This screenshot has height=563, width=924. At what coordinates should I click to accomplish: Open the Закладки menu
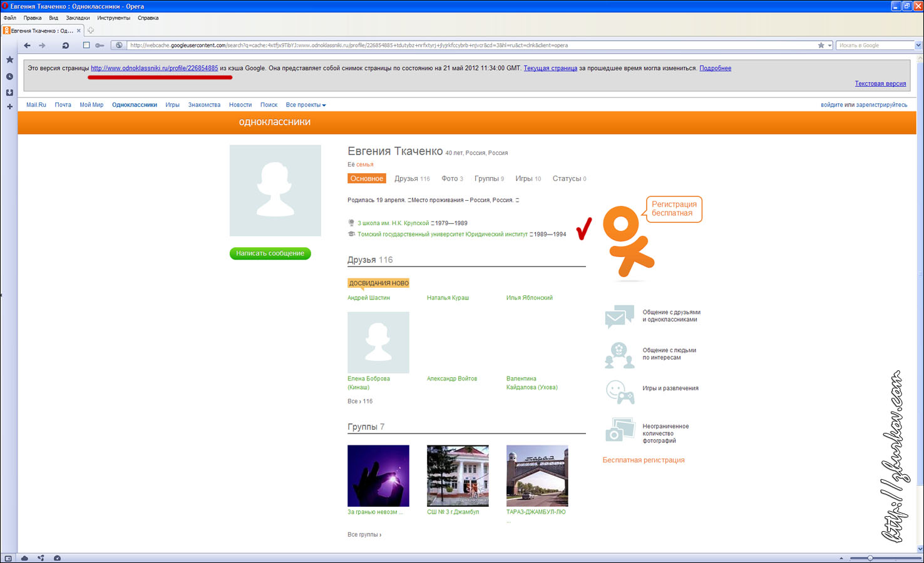coord(78,18)
